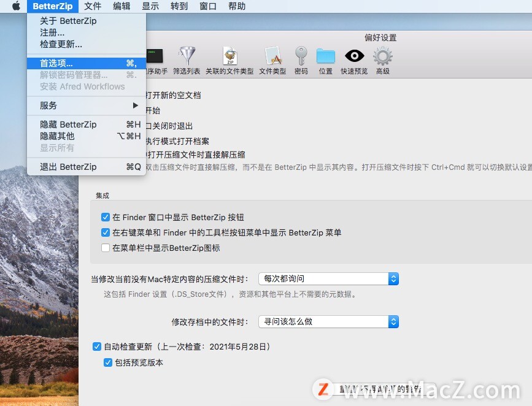Open the 文件 menu
Image resolution: width=532 pixels, height=406 pixels.
(93, 6)
